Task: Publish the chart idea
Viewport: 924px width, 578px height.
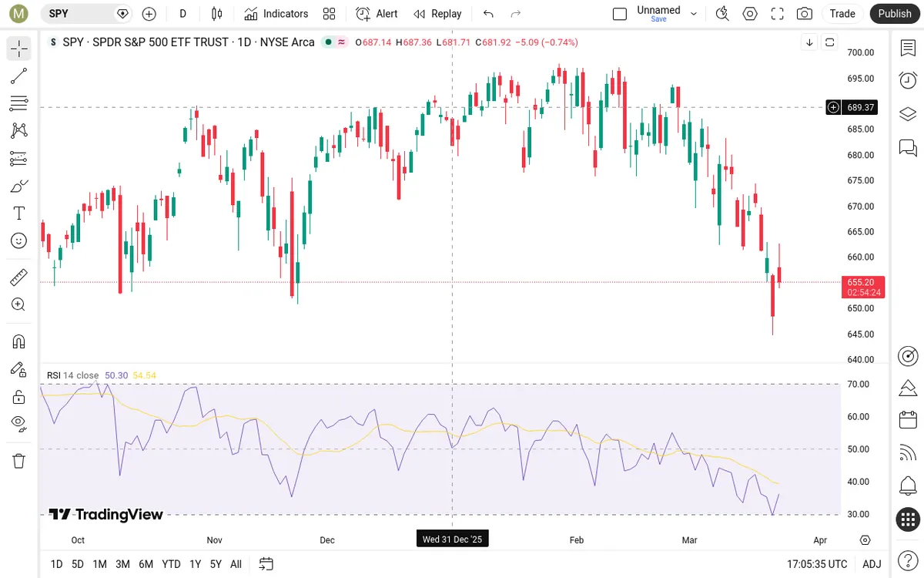Action: [x=895, y=13]
